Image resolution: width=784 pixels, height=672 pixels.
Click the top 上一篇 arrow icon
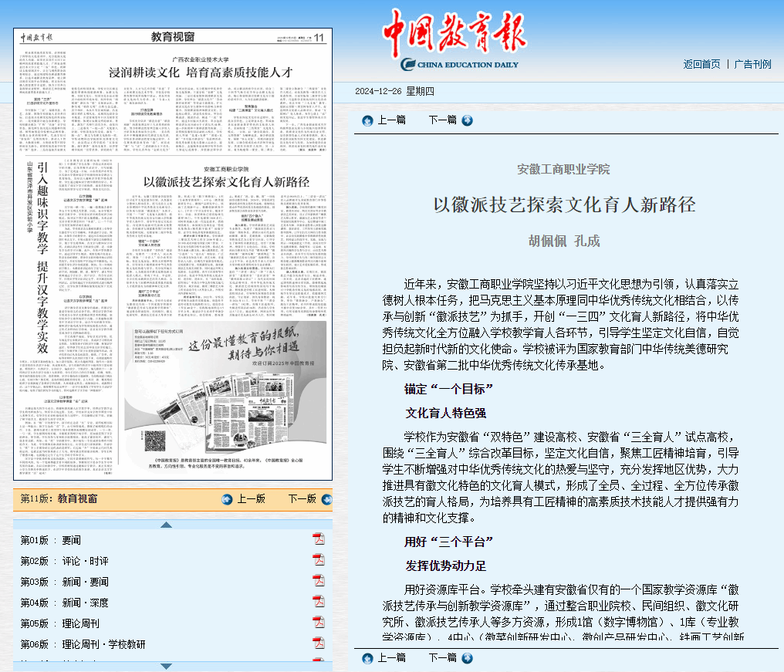pos(367,120)
